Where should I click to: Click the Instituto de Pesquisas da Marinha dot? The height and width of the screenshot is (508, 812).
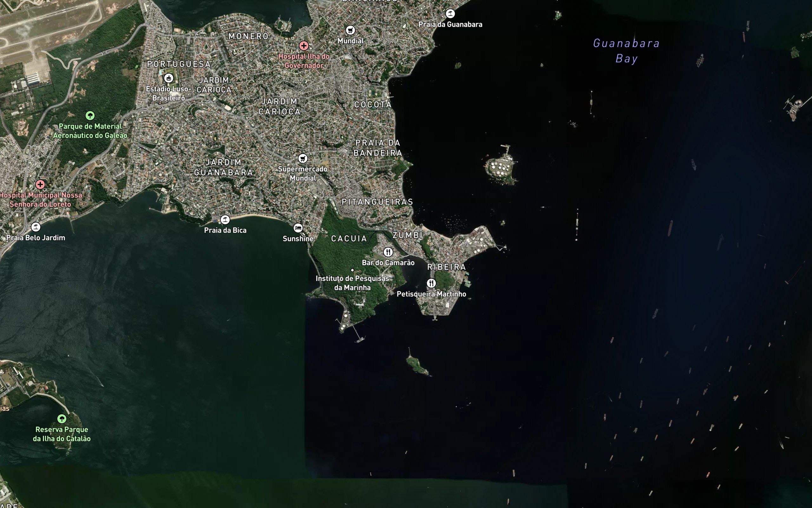352,270
